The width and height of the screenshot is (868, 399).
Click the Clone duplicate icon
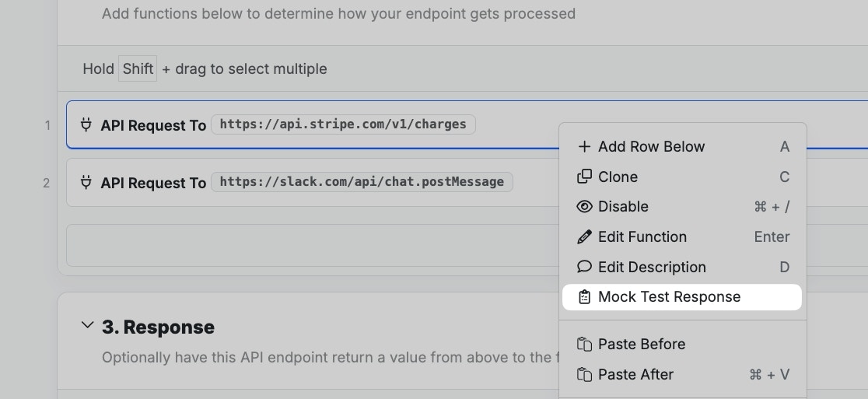pyautogui.click(x=584, y=177)
